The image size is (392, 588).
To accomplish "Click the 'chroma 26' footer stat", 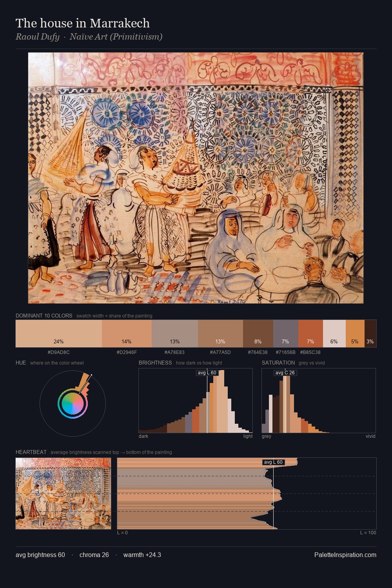I will pyautogui.click(x=94, y=555).
